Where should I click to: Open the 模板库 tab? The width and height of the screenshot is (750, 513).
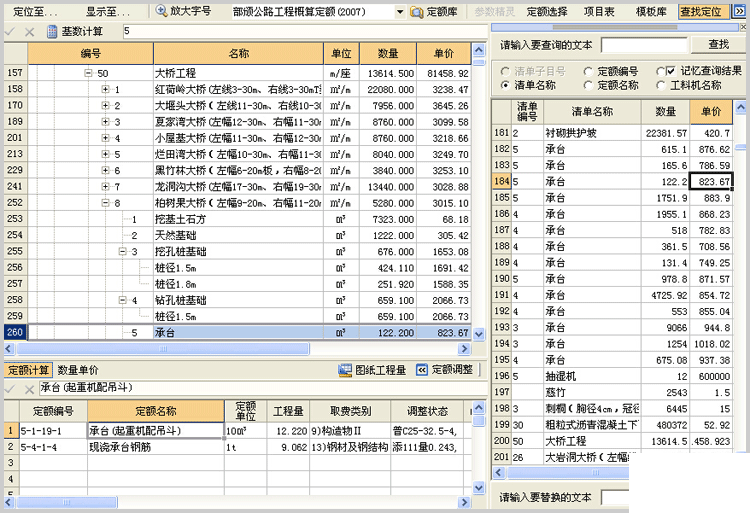tap(651, 11)
